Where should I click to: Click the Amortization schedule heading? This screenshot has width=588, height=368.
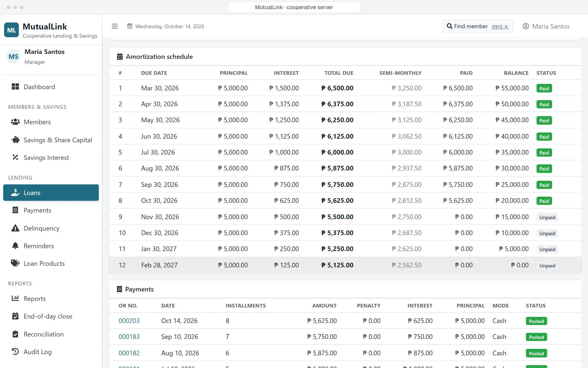159,57
